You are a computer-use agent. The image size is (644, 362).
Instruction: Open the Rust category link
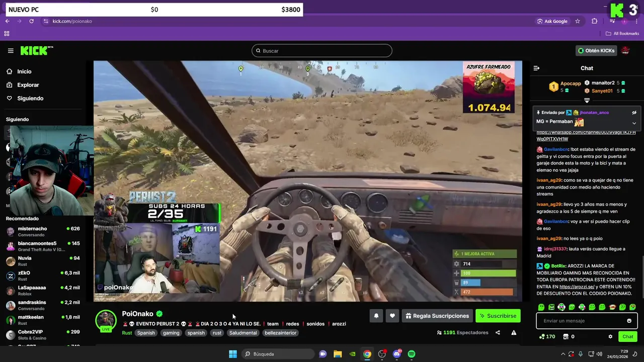coord(127,333)
